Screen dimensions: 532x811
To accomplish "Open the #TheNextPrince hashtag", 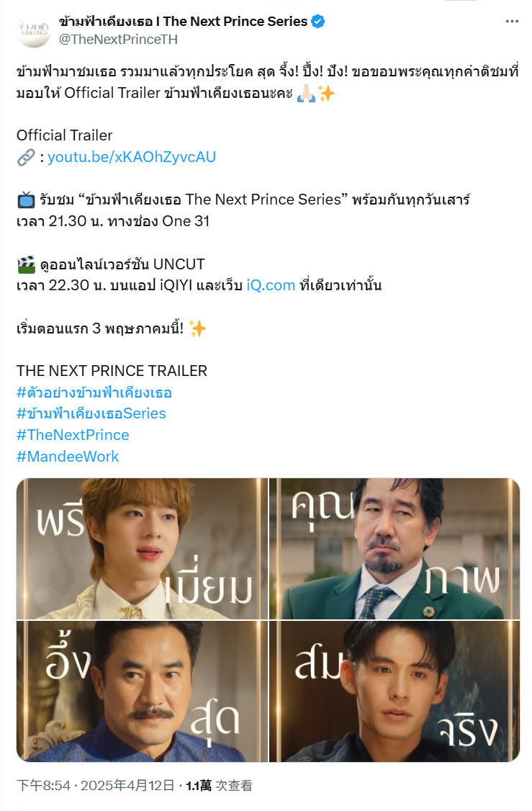I will [x=73, y=435].
